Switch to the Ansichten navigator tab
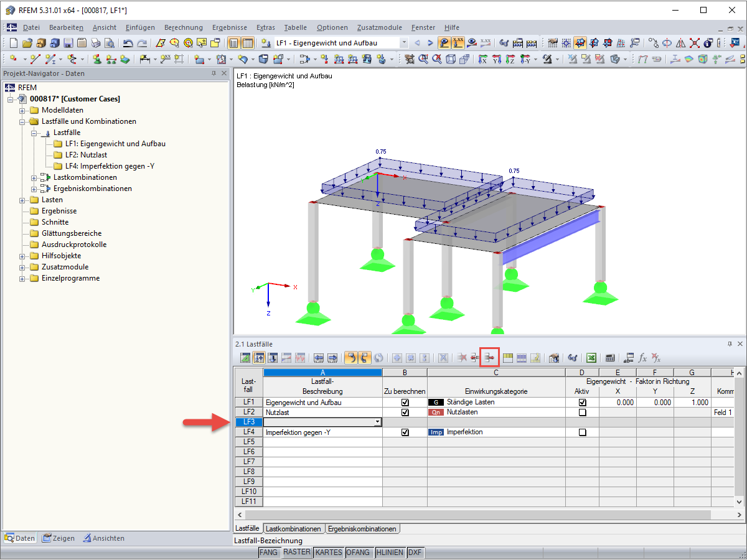747x560 pixels. pos(104,538)
